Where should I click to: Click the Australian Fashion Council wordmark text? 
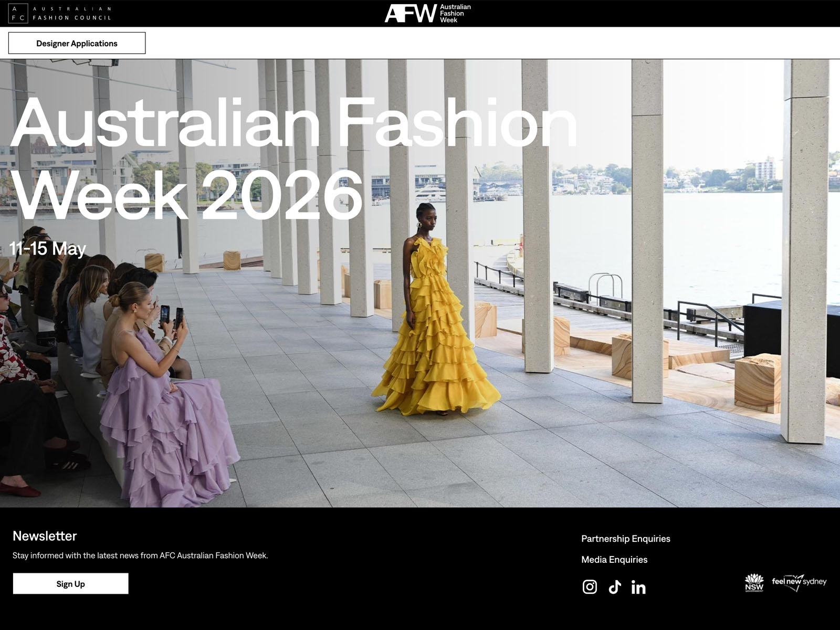[72, 13]
